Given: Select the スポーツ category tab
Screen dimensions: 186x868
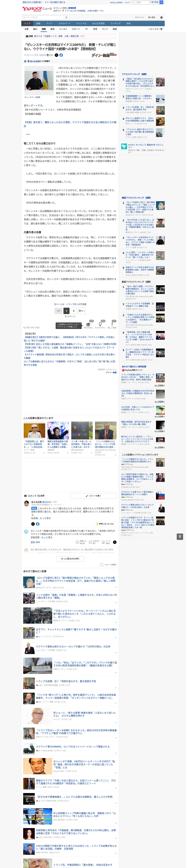Looking at the screenshot, I should coord(76,29).
